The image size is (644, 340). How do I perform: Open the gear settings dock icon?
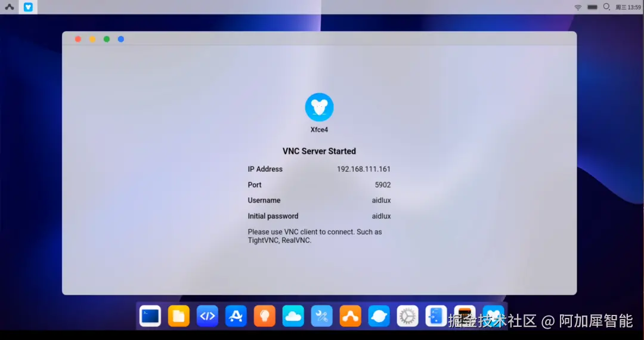point(407,316)
